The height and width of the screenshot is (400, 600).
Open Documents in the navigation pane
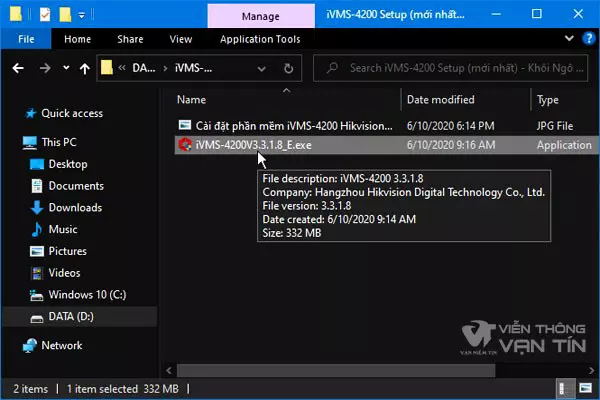[76, 186]
